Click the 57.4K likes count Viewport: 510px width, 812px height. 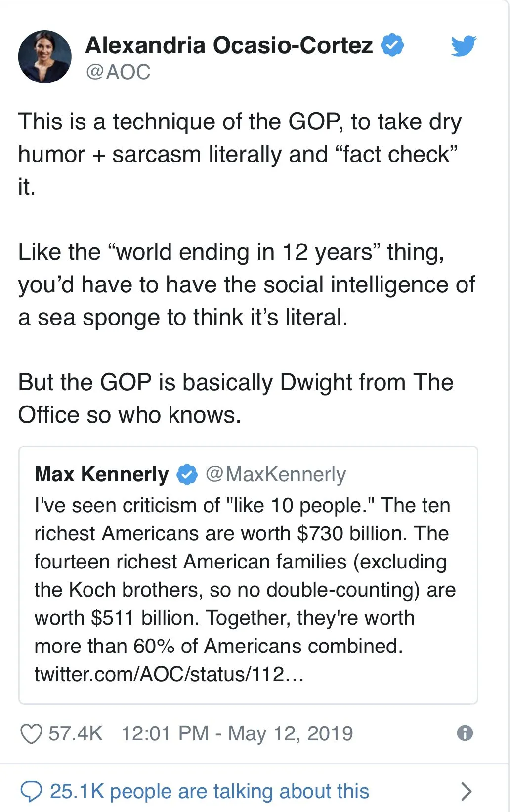pos(75,733)
